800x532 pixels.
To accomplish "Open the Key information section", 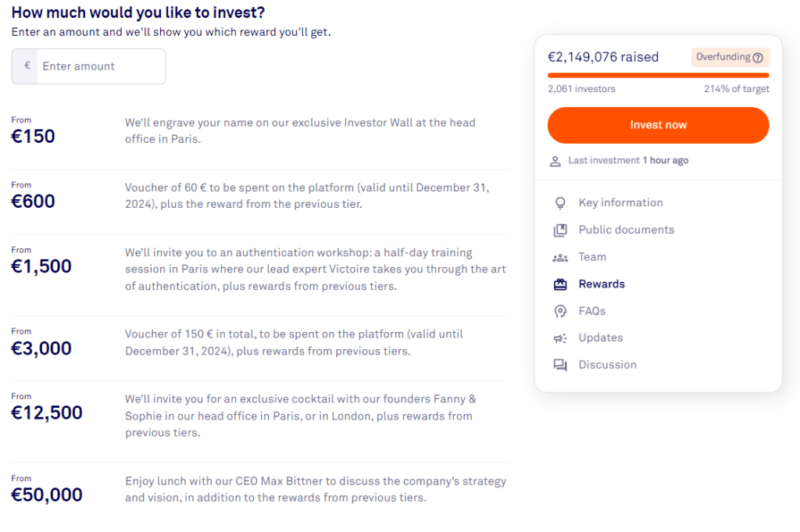I will (620, 203).
